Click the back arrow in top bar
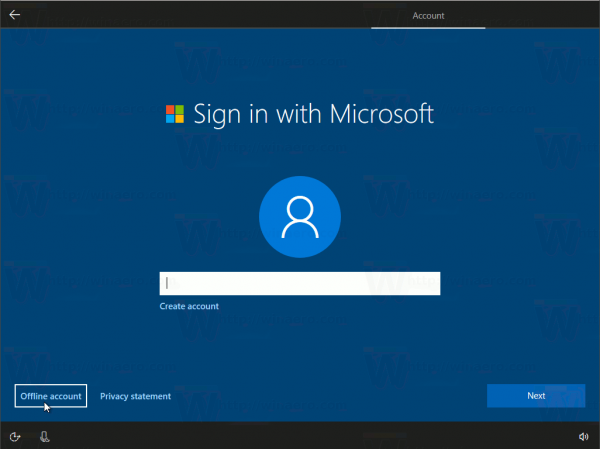The width and height of the screenshot is (600, 449). click(15, 15)
